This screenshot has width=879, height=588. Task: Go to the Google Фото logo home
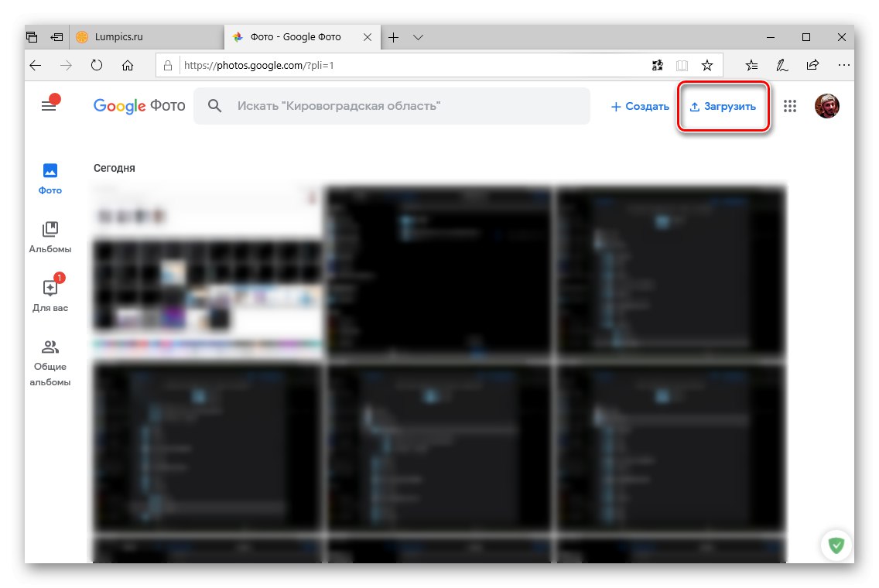click(139, 105)
